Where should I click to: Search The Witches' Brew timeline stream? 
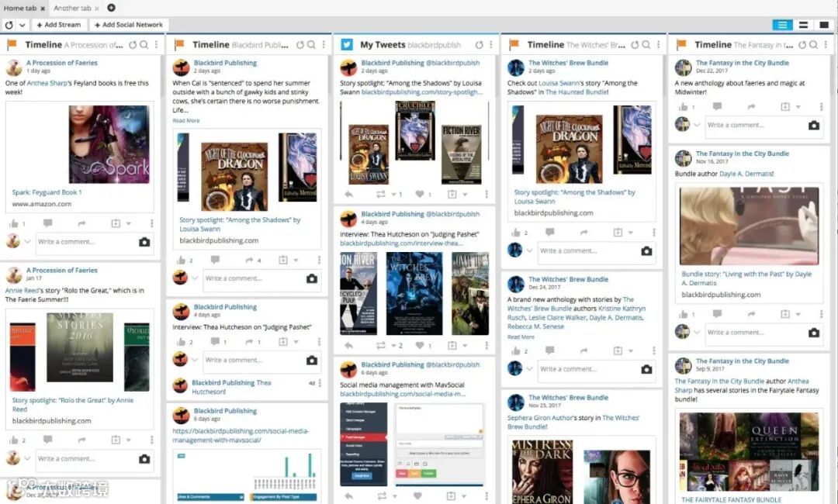[646, 45]
